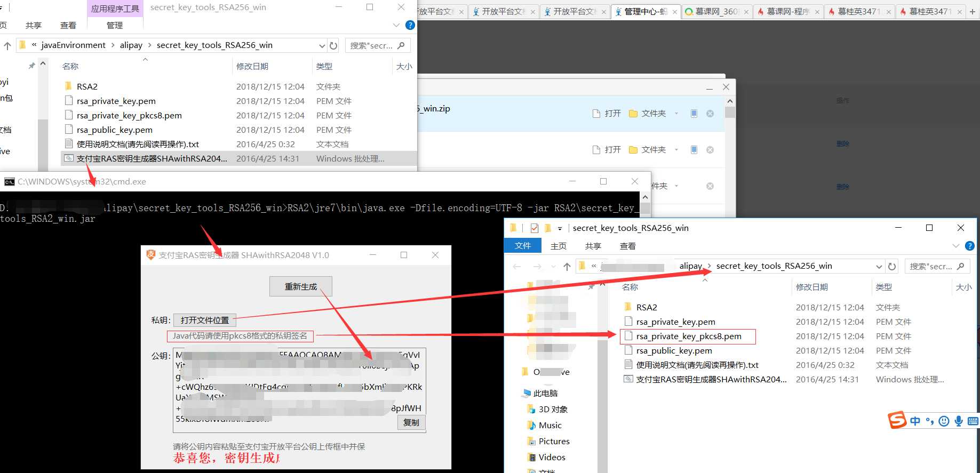Open a new browser tab with the plus button

[x=973, y=12]
